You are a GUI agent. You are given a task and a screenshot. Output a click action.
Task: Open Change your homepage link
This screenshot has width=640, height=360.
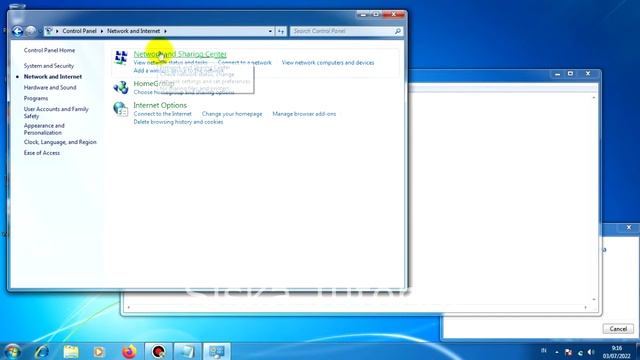coord(232,114)
